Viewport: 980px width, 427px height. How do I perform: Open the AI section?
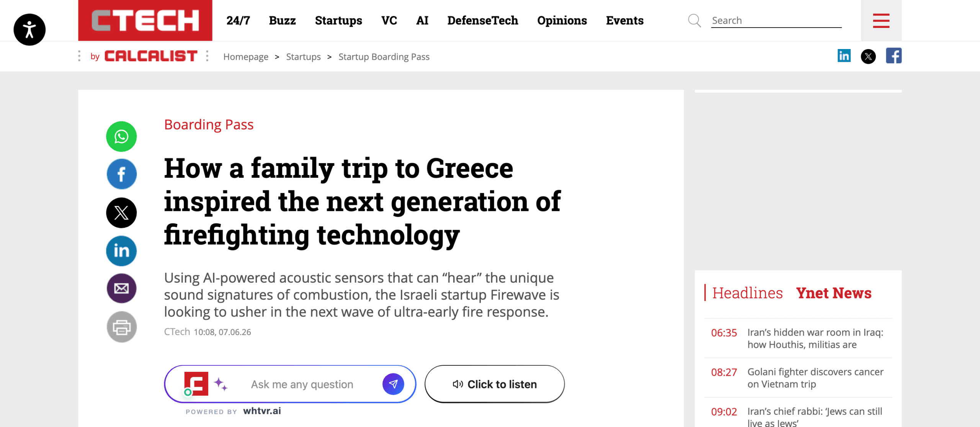[422, 20]
